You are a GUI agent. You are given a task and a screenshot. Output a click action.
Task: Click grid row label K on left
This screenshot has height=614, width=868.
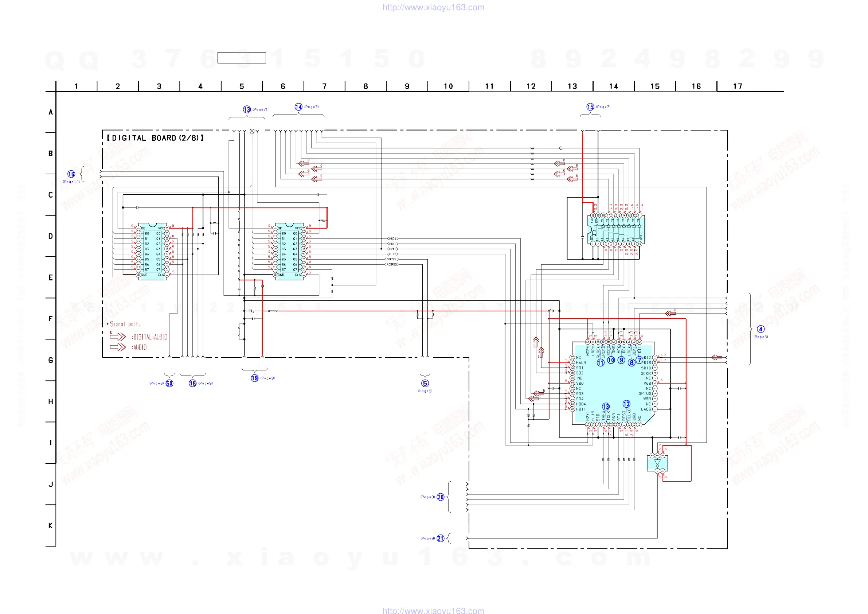50,525
